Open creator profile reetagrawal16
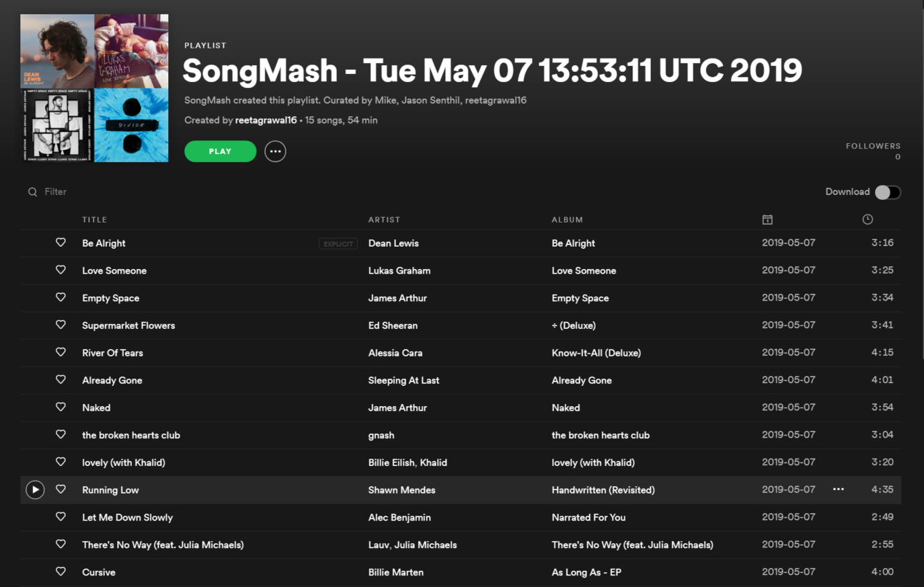This screenshot has width=924, height=587. pyautogui.click(x=266, y=120)
